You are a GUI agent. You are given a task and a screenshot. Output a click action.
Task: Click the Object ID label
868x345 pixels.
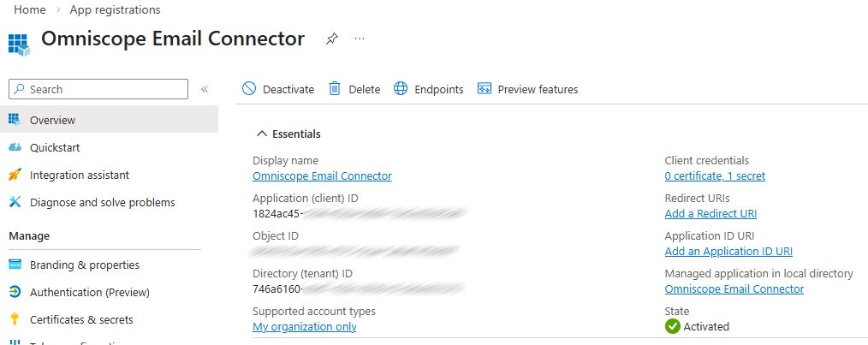coord(276,236)
